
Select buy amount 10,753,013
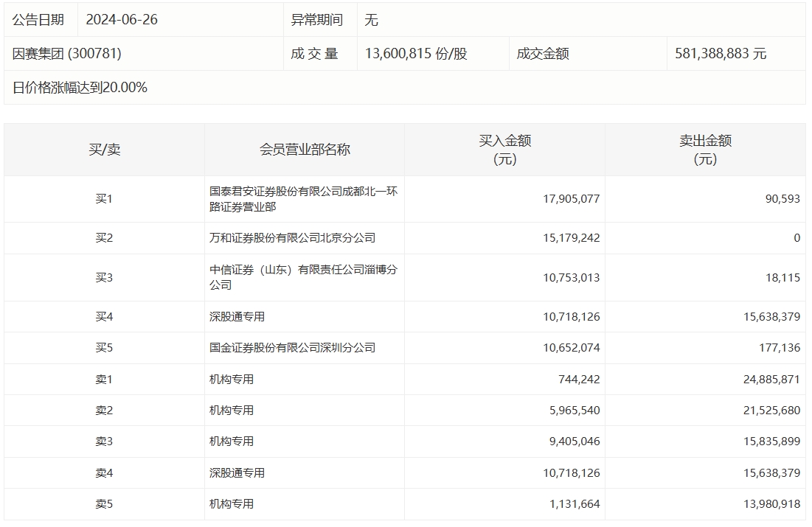571,277
